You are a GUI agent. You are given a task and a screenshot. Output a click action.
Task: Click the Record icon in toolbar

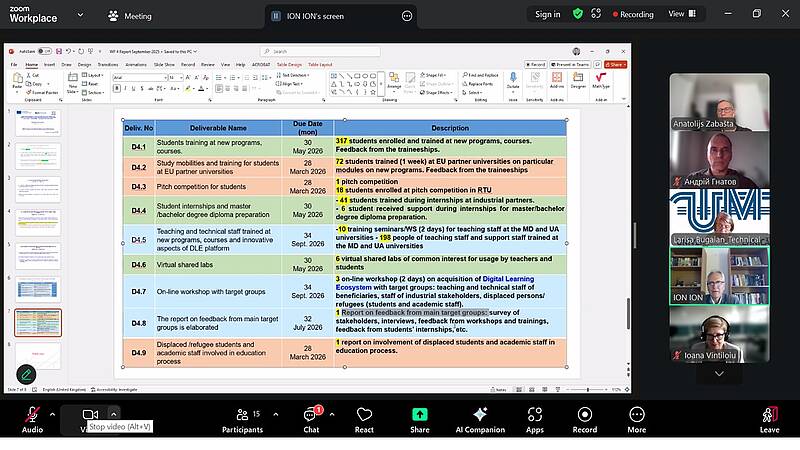pos(585,415)
